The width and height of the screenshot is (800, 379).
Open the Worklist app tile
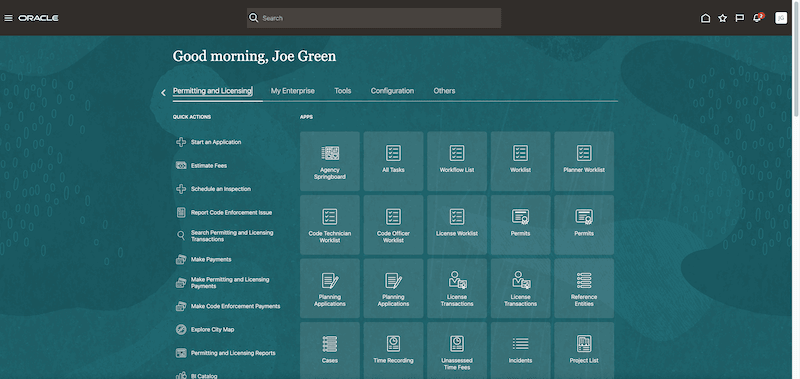(520, 161)
